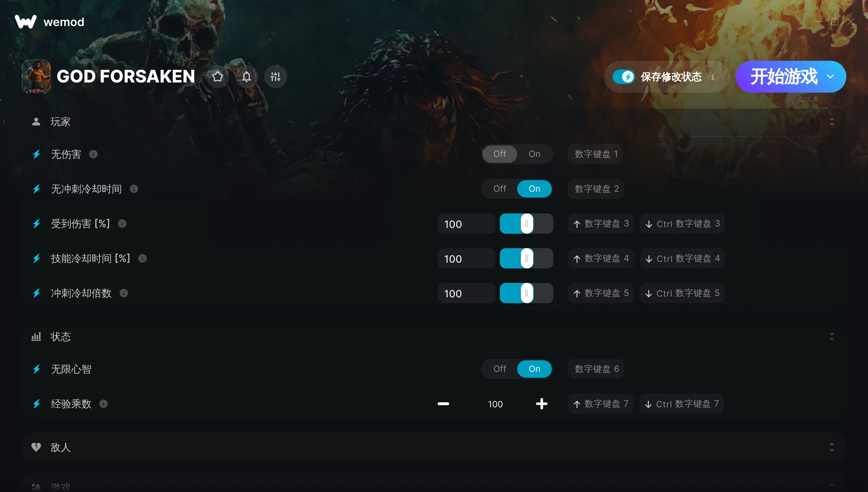Image resolution: width=868 pixels, height=492 pixels.
Task: Click the favorite star icon
Action: [218, 77]
